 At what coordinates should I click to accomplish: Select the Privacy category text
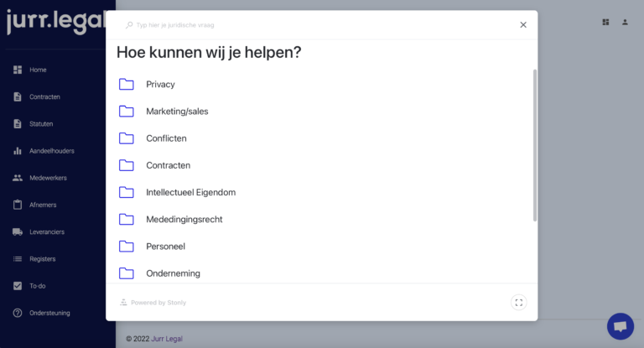(161, 84)
